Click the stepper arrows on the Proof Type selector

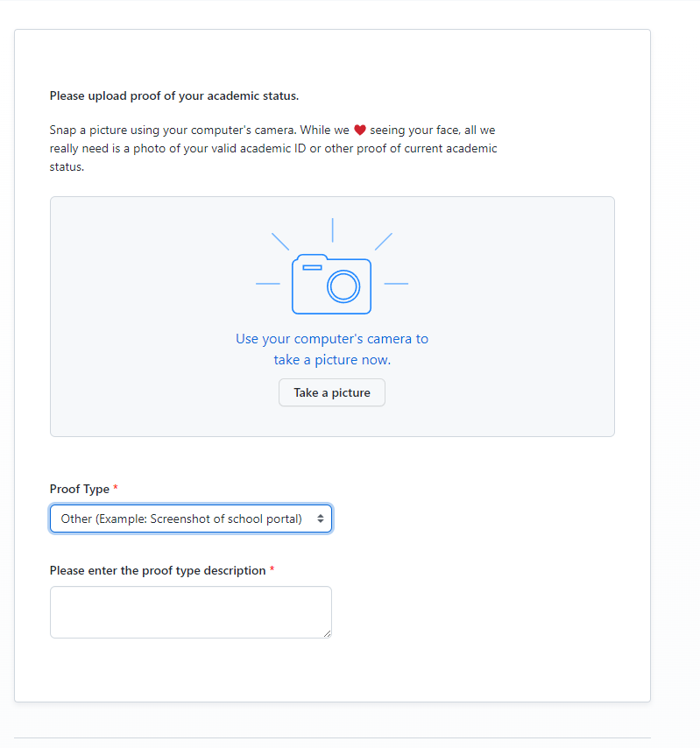(321, 518)
